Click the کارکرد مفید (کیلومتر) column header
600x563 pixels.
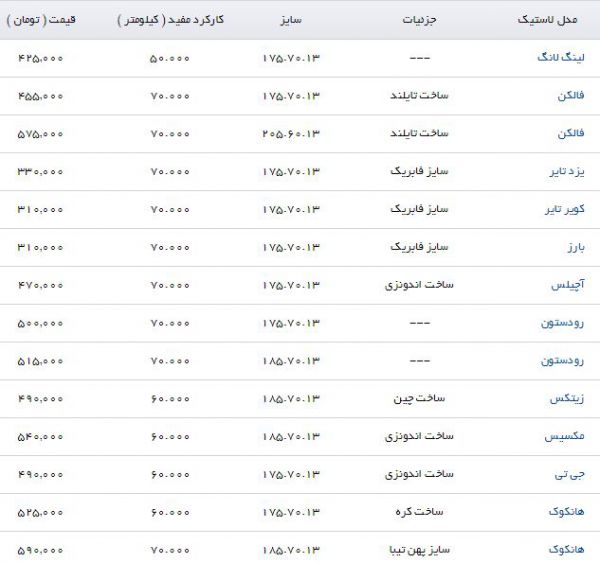click(x=170, y=20)
